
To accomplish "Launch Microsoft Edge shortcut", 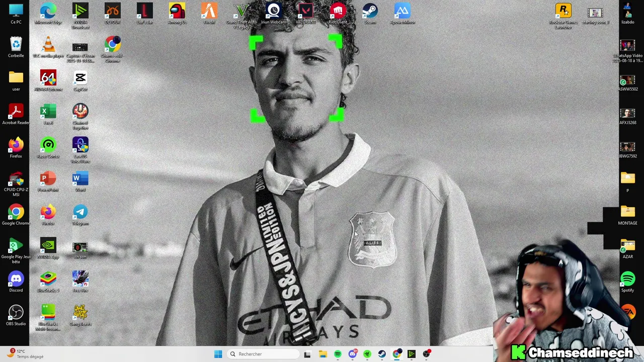I will click(x=48, y=14).
